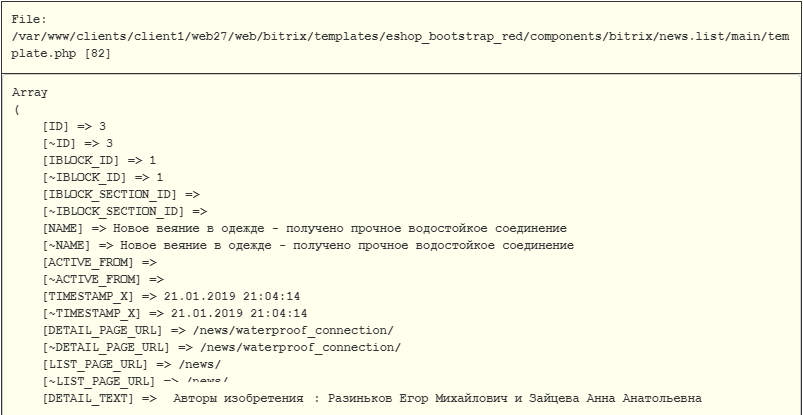Click the Array keyword
Viewport: 803px width, 415px height.
click(30, 93)
